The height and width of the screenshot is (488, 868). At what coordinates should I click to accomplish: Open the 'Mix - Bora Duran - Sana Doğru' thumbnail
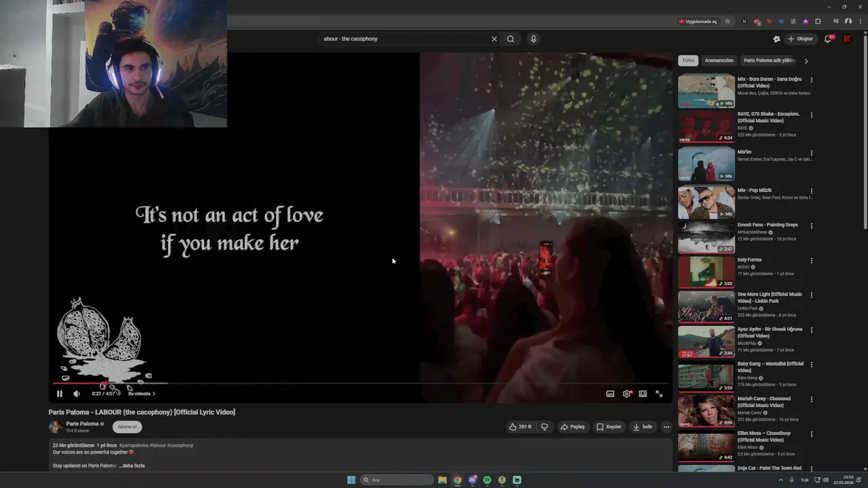coord(706,91)
